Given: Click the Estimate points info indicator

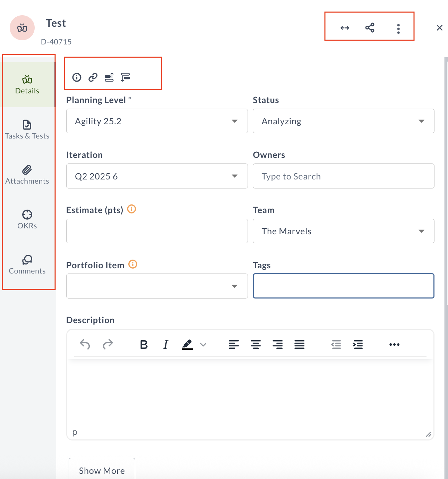Looking at the screenshot, I should pos(131,209).
